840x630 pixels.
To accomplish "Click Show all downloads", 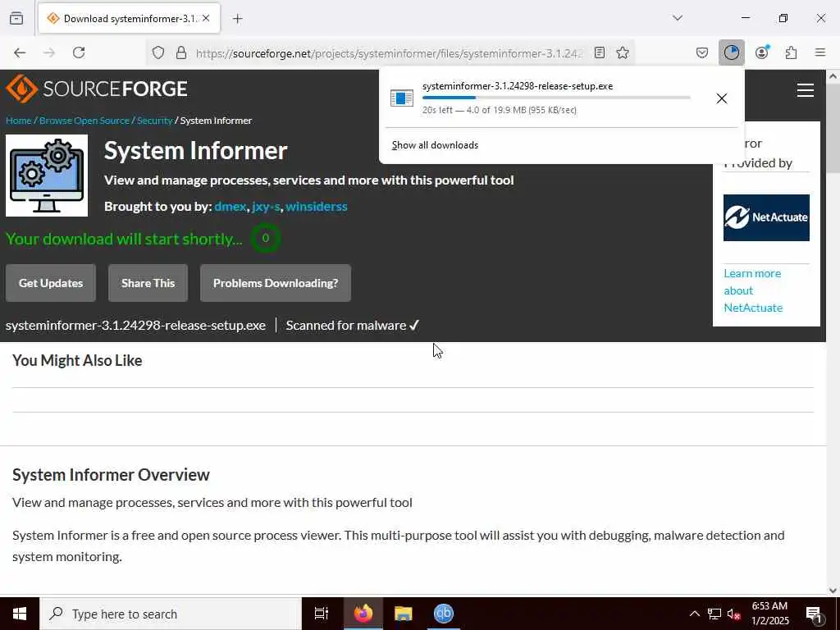I will click(x=435, y=145).
